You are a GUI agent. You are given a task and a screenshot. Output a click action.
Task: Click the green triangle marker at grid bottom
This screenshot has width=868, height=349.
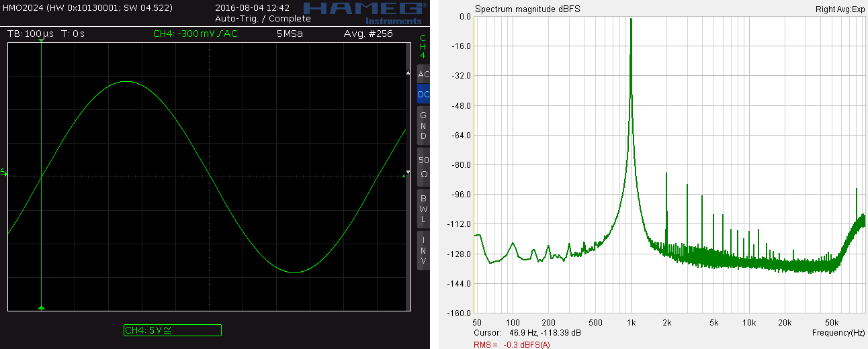[x=42, y=307]
